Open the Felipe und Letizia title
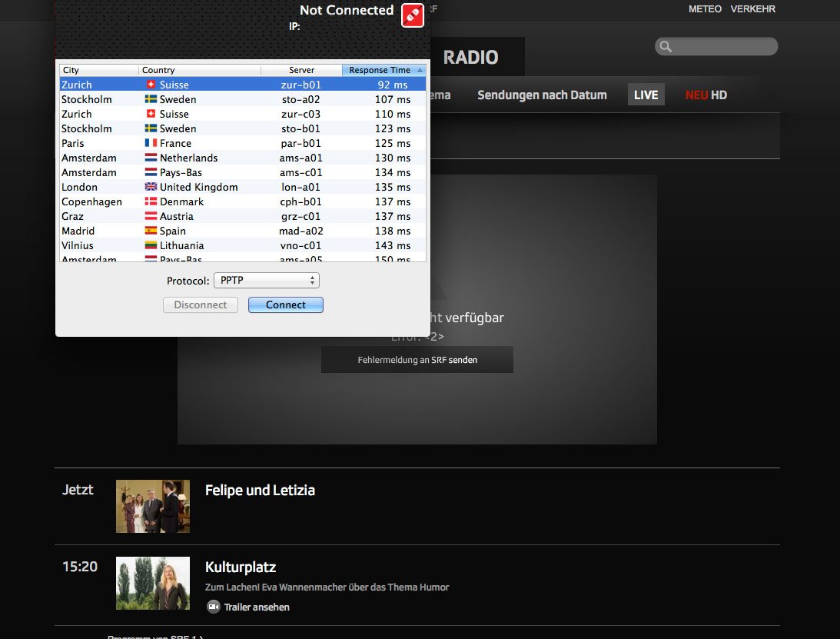This screenshot has width=840, height=639. click(260, 491)
